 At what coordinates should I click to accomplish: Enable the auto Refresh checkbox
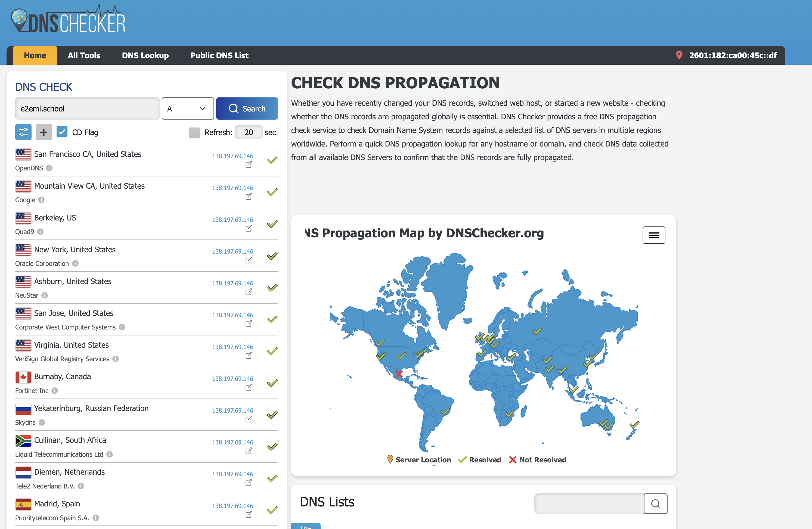point(194,133)
